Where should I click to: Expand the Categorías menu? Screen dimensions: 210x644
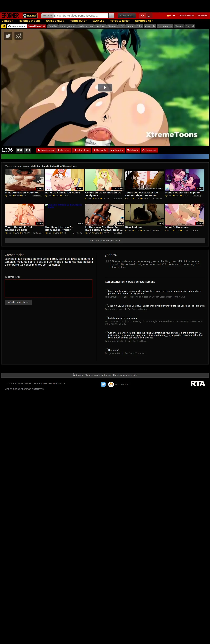coord(55,21)
